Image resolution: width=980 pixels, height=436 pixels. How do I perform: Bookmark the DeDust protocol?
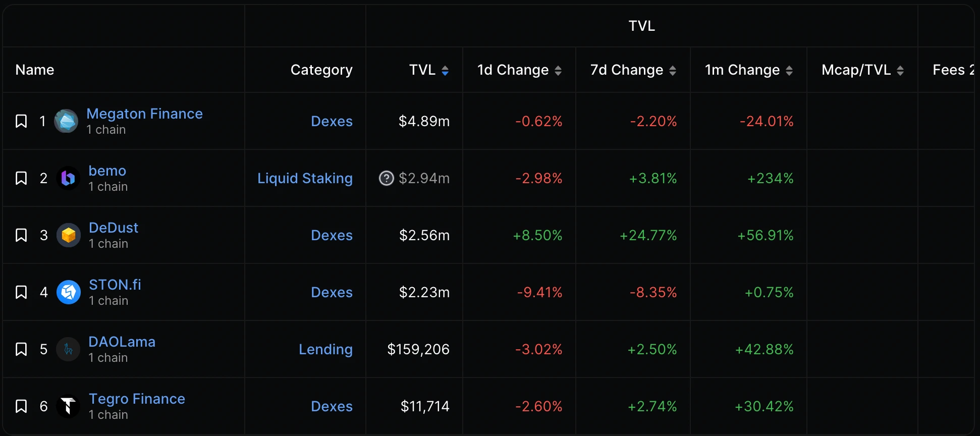[21, 235]
